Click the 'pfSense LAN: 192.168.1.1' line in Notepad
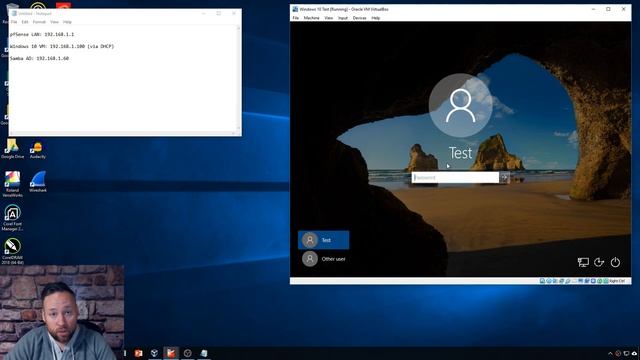This screenshot has width=640, height=360. (x=42, y=34)
